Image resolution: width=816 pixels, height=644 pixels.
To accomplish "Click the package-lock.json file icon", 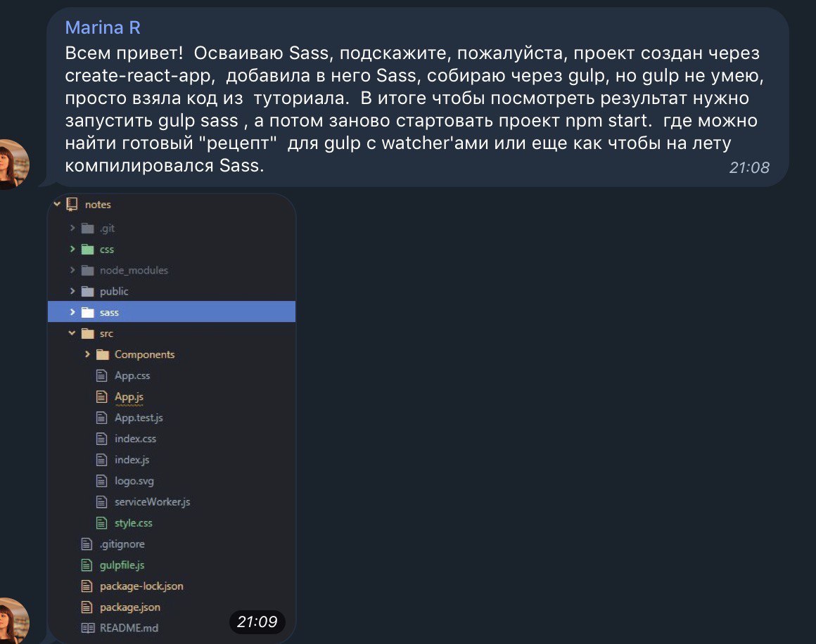I will (x=87, y=586).
